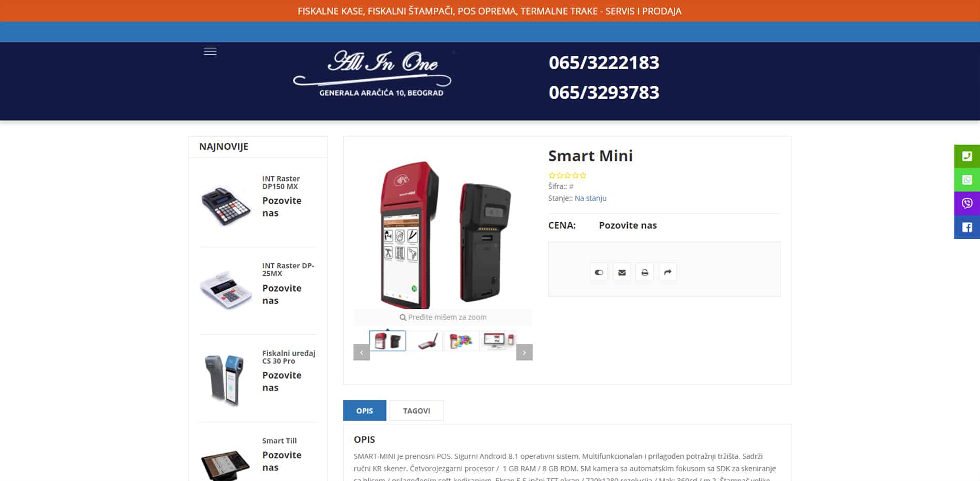Click the share arrow icon

click(668, 272)
